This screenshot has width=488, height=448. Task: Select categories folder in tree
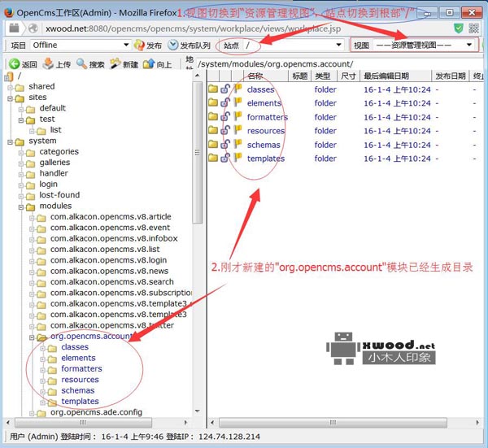(x=59, y=151)
